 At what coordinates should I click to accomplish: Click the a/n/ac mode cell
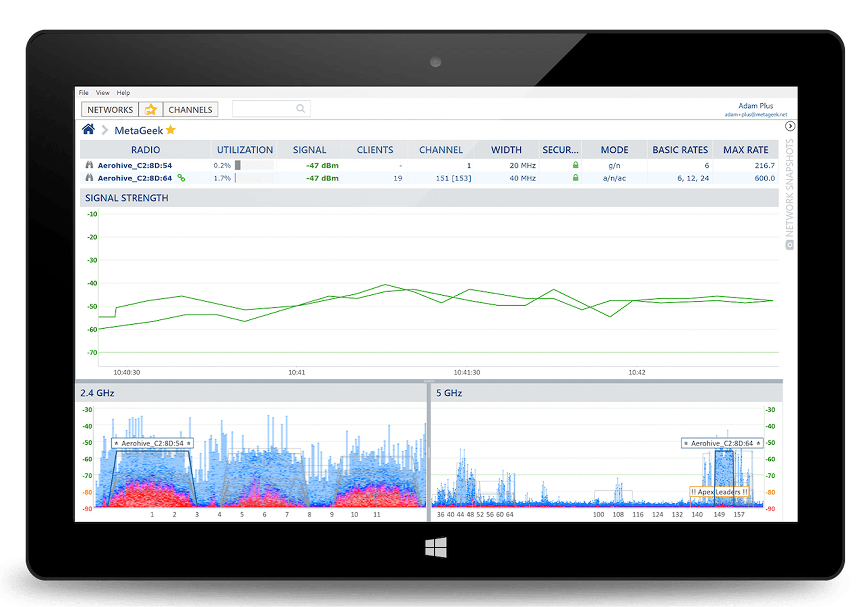tap(614, 178)
